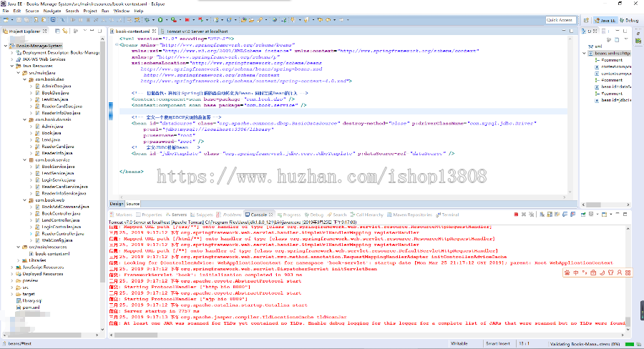Click the Search flashlight toolbar icon

pyautogui.click(x=259, y=20)
